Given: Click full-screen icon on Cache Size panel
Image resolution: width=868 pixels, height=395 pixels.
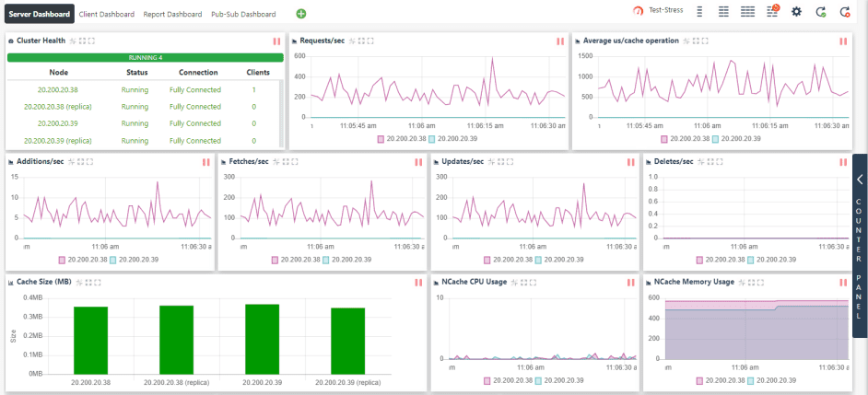Looking at the screenshot, I should pyautogui.click(x=98, y=282).
